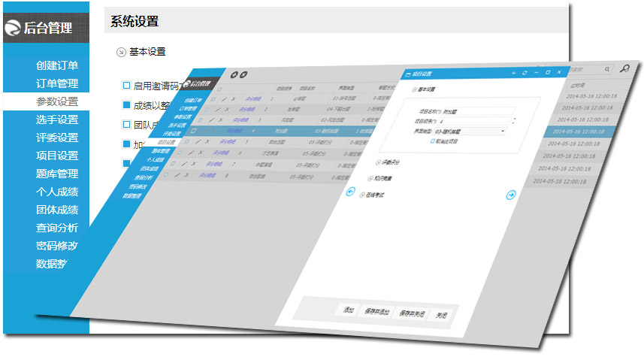Click the refresh icon in 项目设置 dialog title bar
644x357 pixels.
[x=525, y=73]
